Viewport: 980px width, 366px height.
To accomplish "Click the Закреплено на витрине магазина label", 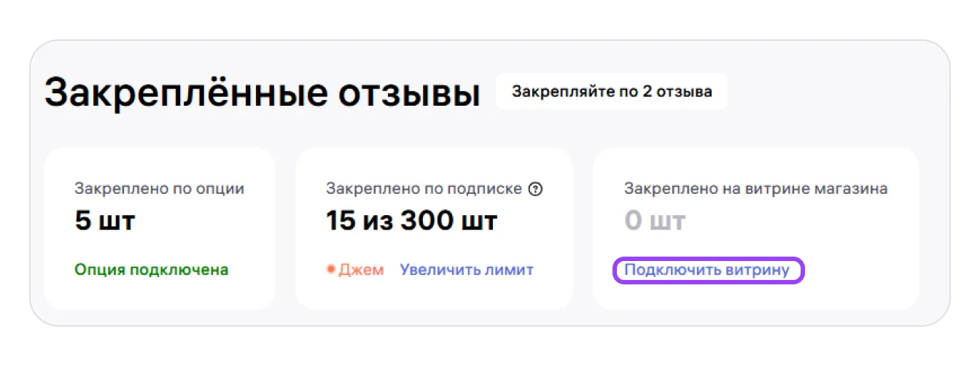I will tap(755, 189).
